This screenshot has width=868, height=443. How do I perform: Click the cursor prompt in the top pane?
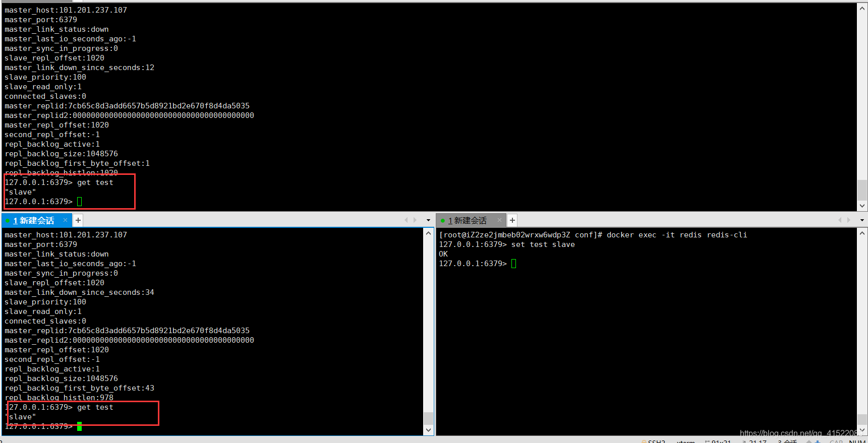coord(79,202)
